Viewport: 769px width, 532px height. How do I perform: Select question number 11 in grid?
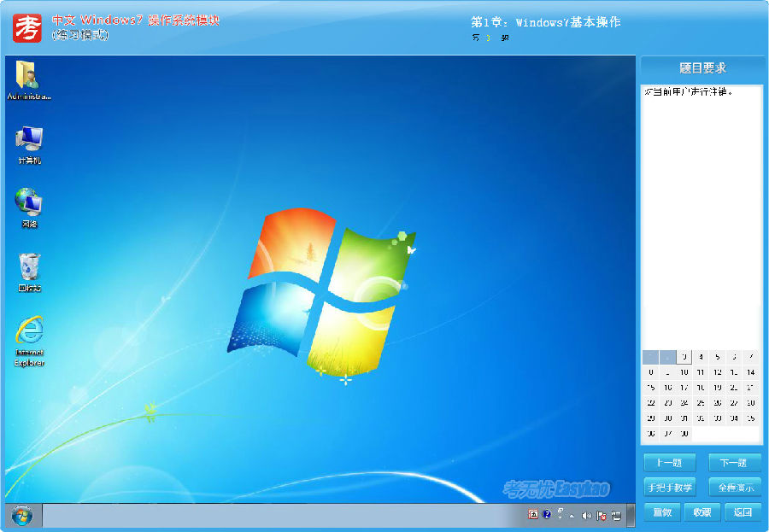click(x=701, y=372)
